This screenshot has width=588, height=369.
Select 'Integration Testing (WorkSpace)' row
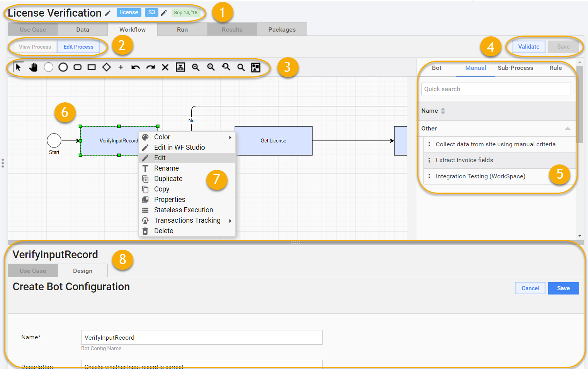coord(500,176)
